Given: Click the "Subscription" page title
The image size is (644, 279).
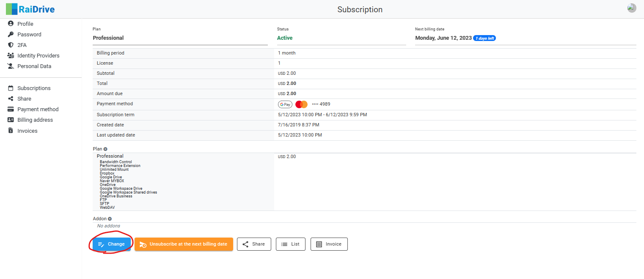Looking at the screenshot, I should (x=360, y=9).
